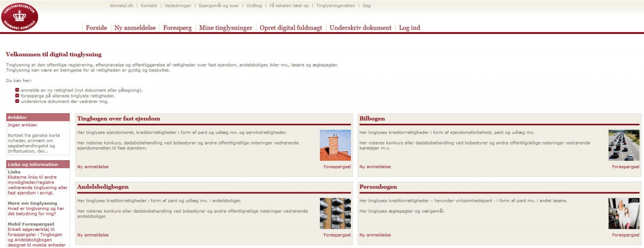Screen dimensions: 644x248
Task: Open the domstol.dk link in top bar
Action: pyautogui.click(x=121, y=6)
